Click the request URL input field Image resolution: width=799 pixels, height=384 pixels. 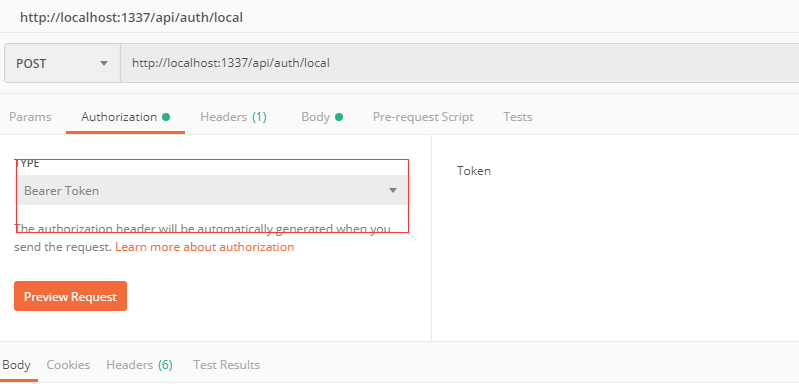coord(460,63)
